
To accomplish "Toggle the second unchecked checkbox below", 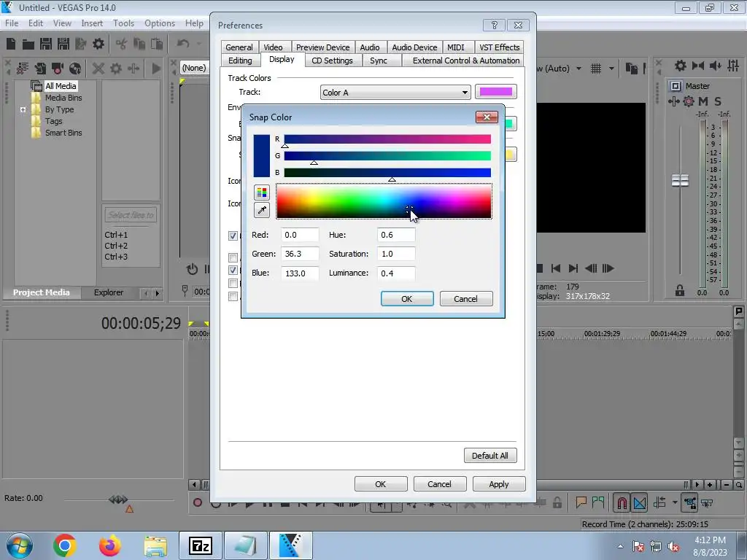I will [233, 257].
